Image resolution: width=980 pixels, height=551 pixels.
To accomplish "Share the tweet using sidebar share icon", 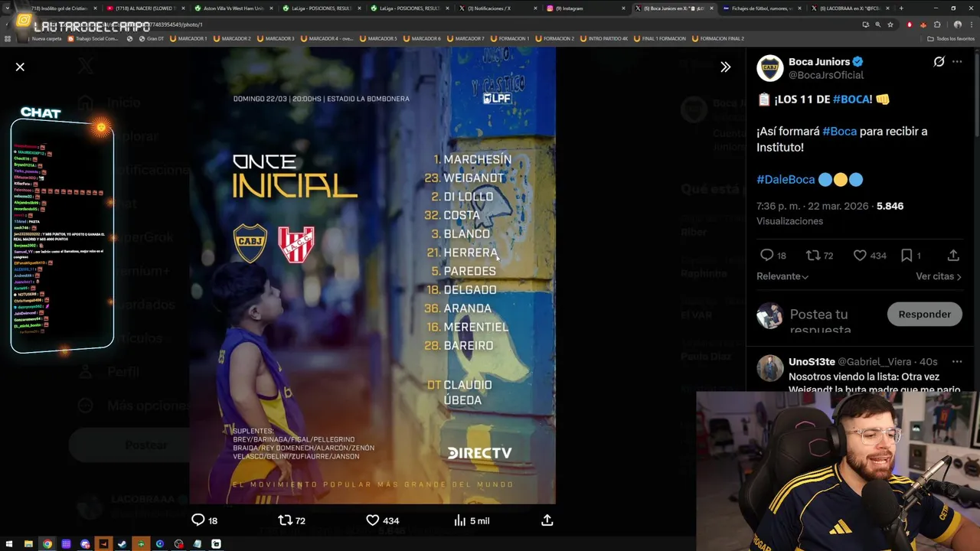I will [953, 256].
